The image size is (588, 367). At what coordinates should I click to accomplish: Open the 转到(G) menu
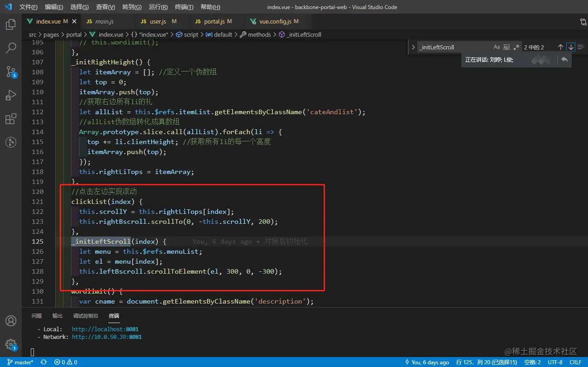coord(132,7)
